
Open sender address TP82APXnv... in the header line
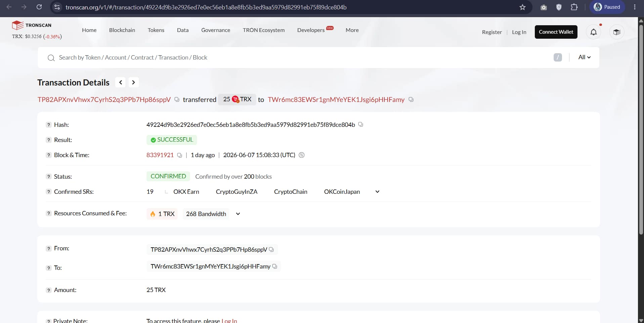(x=104, y=100)
